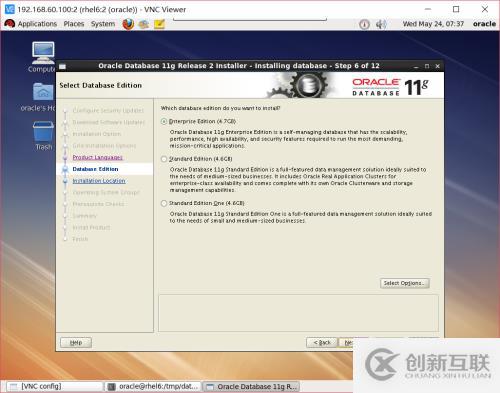
Task: Open the volume control icon
Action: [x=381, y=24]
